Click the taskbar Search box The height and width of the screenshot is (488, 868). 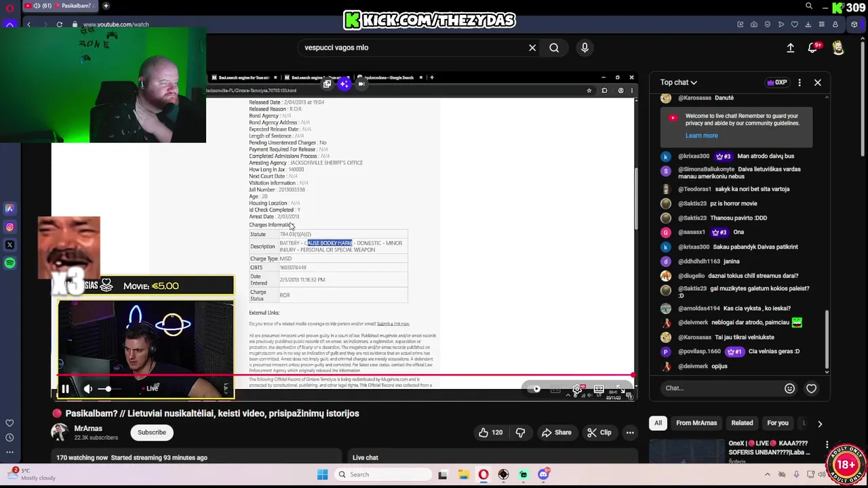382,474
